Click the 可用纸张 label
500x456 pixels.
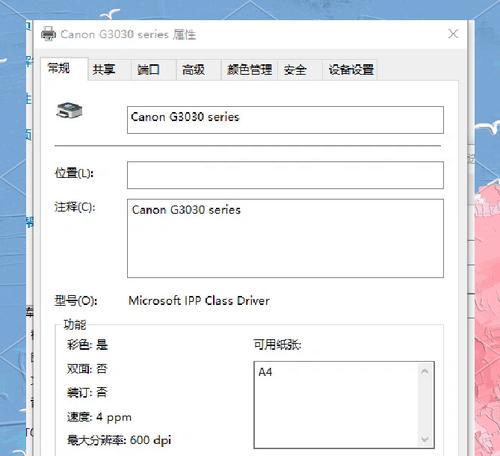click(277, 345)
